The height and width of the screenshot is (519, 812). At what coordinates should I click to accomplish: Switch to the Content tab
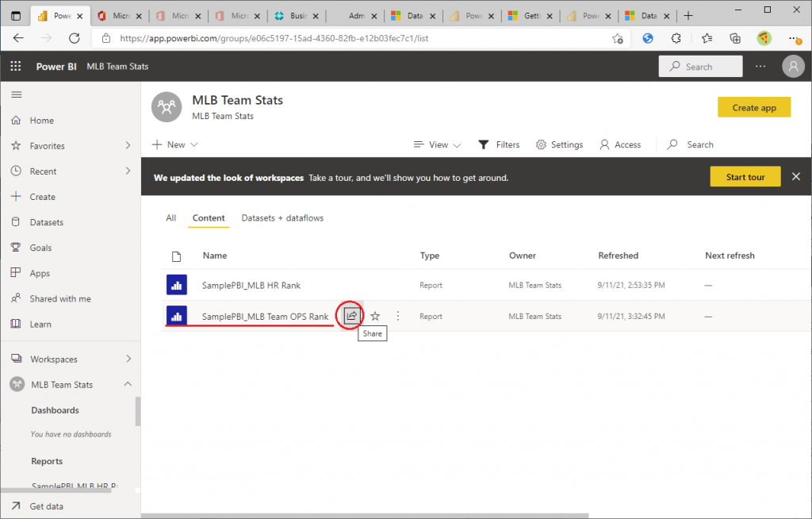(x=209, y=218)
